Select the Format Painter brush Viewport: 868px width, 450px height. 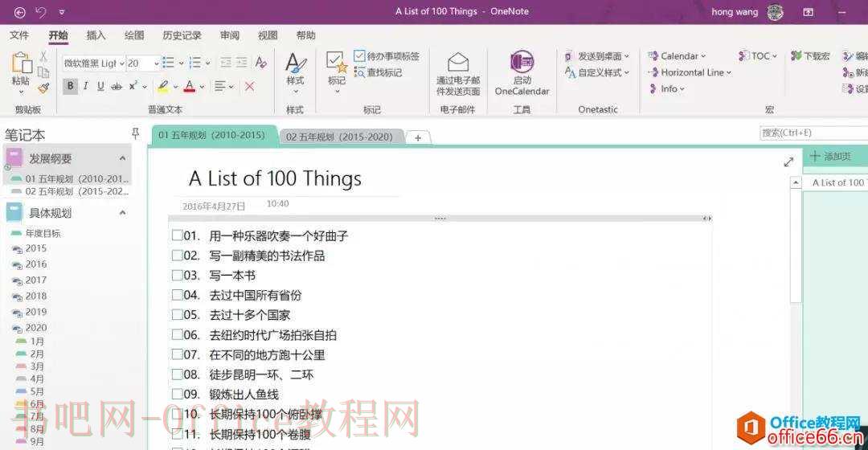[x=43, y=87]
